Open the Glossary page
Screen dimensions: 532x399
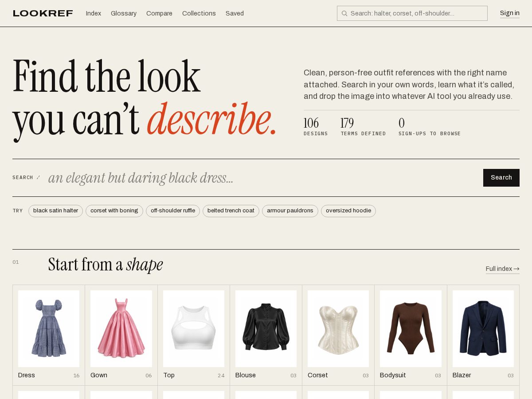tap(124, 13)
